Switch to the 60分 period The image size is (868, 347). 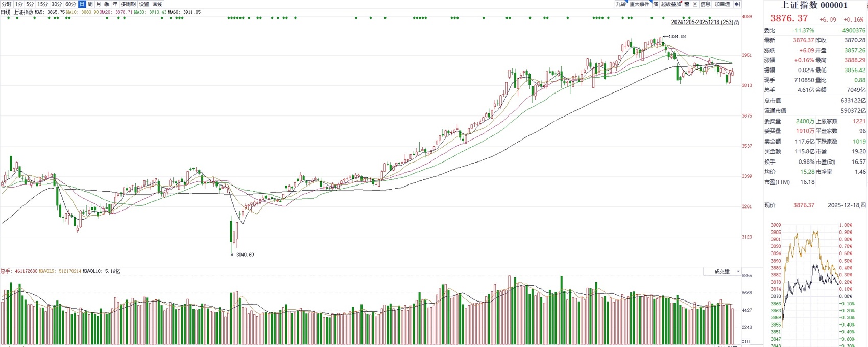tap(70, 4)
